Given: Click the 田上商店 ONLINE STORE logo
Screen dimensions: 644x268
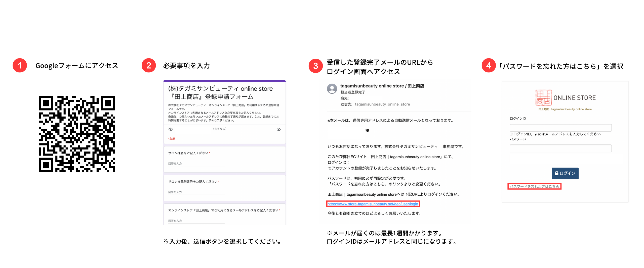Looking at the screenshot, I should [565, 98].
